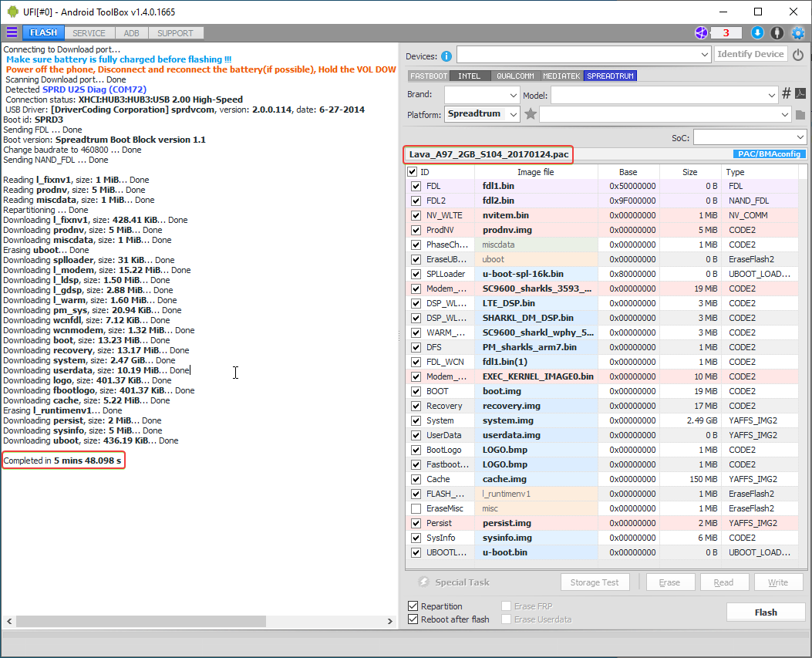
Task: Click the Android ToolBox app icon in title bar
Action: pos(12,12)
